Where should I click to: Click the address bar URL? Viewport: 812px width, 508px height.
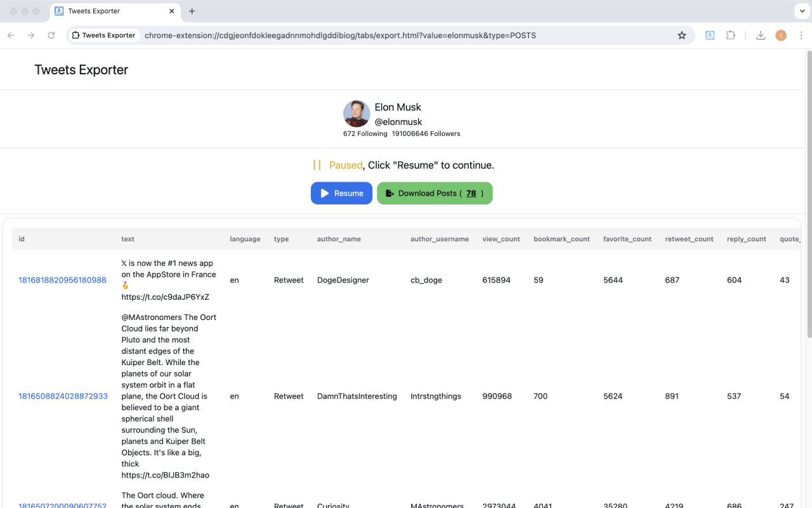340,36
